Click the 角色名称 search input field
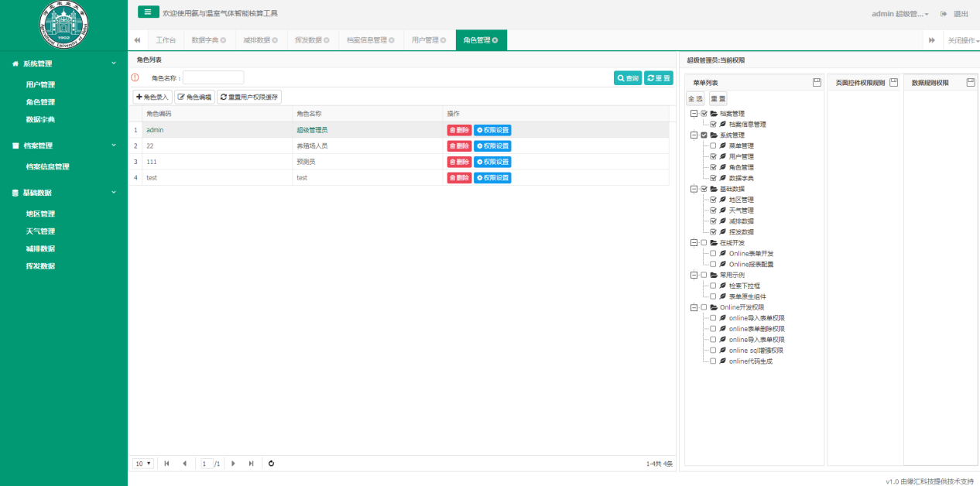Image resolution: width=980 pixels, height=486 pixels. tap(213, 77)
